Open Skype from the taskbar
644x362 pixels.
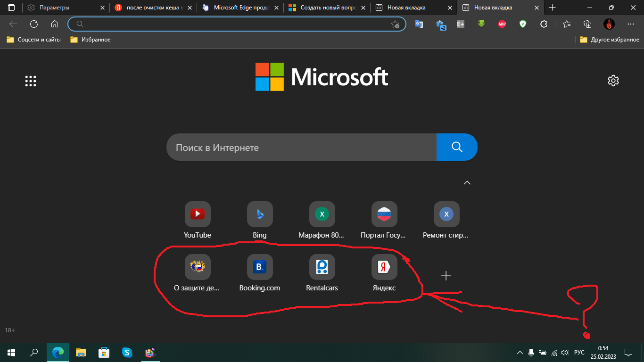(x=127, y=352)
